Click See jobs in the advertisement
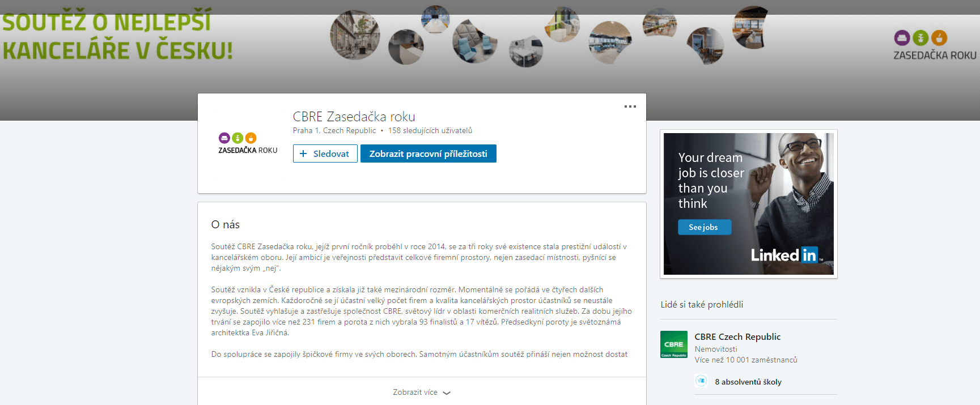This screenshot has width=980, height=405. pos(705,227)
